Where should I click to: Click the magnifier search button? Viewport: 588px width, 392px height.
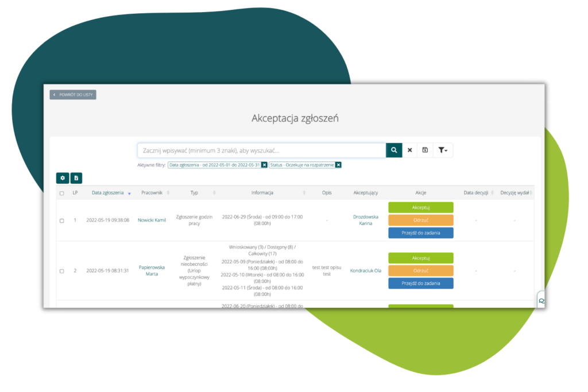pos(394,150)
